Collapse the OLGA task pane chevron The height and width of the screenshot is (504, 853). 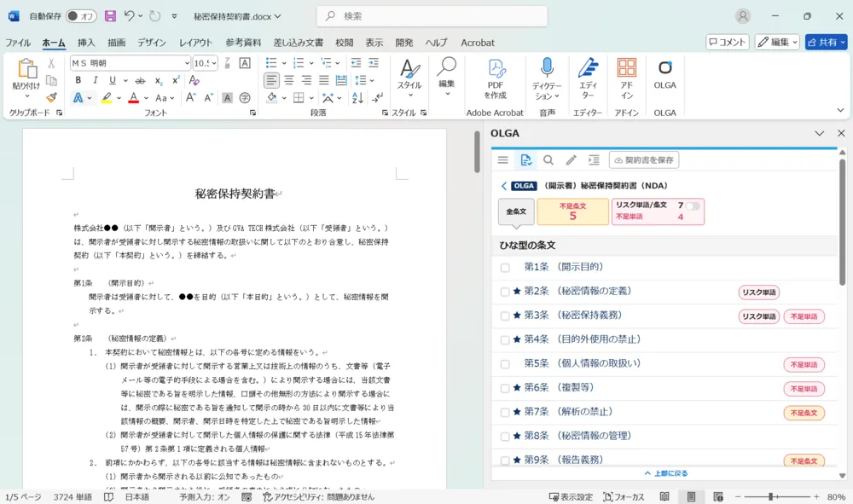[x=820, y=134]
